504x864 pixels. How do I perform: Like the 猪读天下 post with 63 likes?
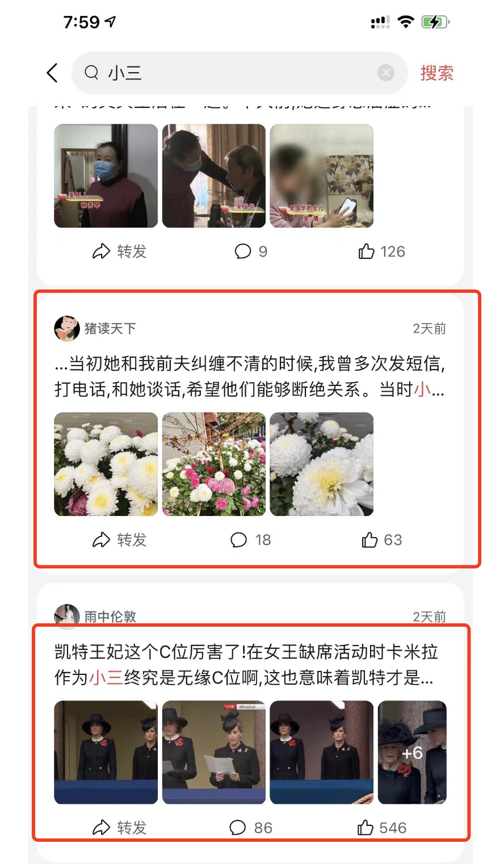(x=381, y=540)
